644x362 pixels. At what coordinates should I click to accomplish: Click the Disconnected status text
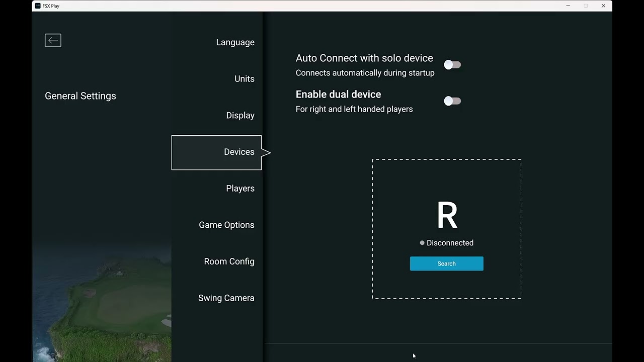pos(450,243)
